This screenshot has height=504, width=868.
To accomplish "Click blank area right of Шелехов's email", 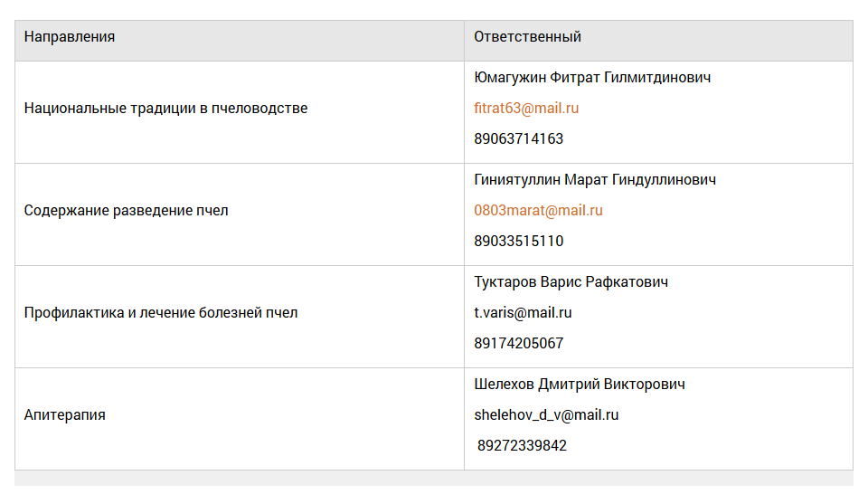I will [x=736, y=415].
